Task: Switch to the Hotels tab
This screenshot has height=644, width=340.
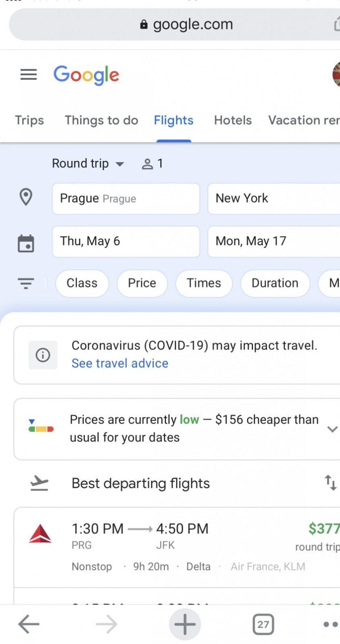Action: click(233, 120)
